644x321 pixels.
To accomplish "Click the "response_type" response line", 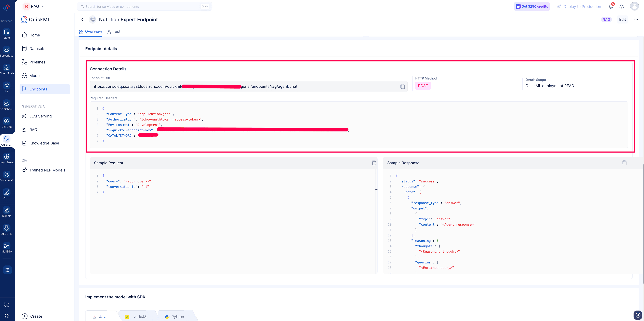I will click(x=436, y=203).
